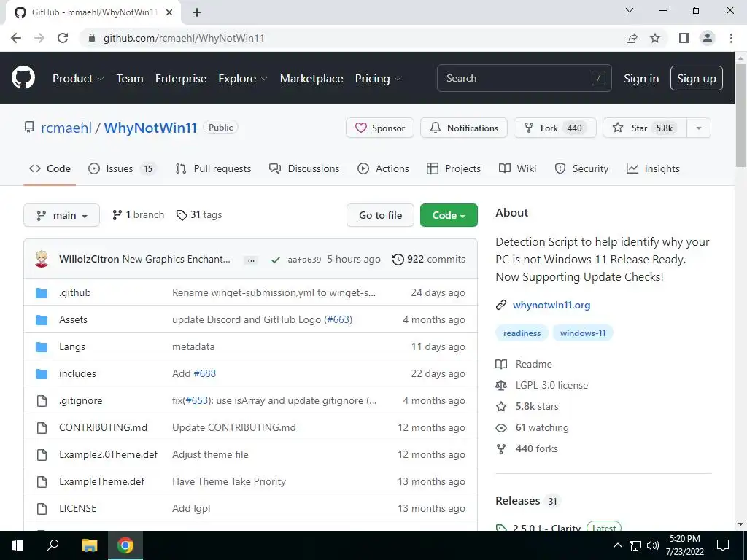Open the 31 tags link
Viewport: 747px width, 560px height.
coord(199,215)
